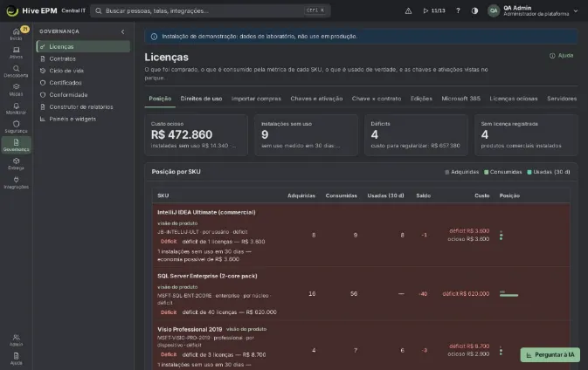The image size is (588, 370).
Task: Click the Ajuda link near page title
Action: click(562, 56)
